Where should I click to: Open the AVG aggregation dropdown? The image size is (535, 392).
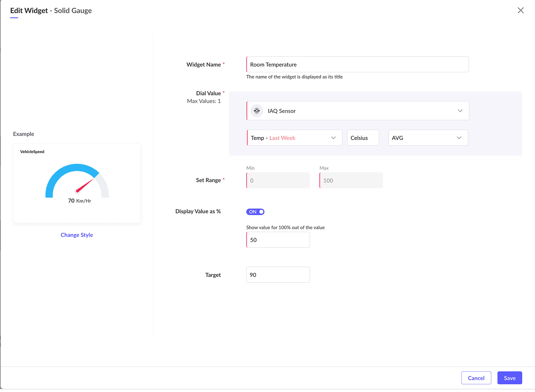coord(428,138)
